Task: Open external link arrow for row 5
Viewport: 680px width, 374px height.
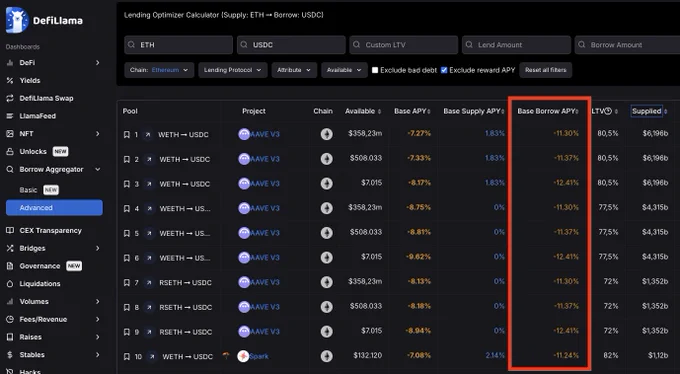Action: 149,233
